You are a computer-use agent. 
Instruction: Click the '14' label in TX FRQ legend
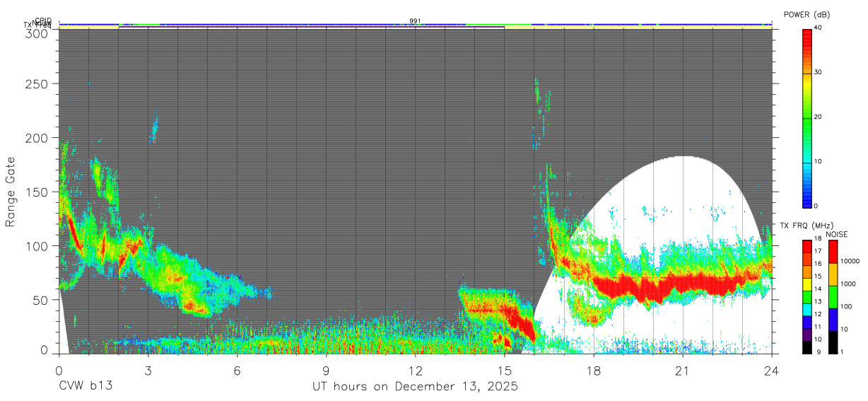pyautogui.click(x=818, y=289)
